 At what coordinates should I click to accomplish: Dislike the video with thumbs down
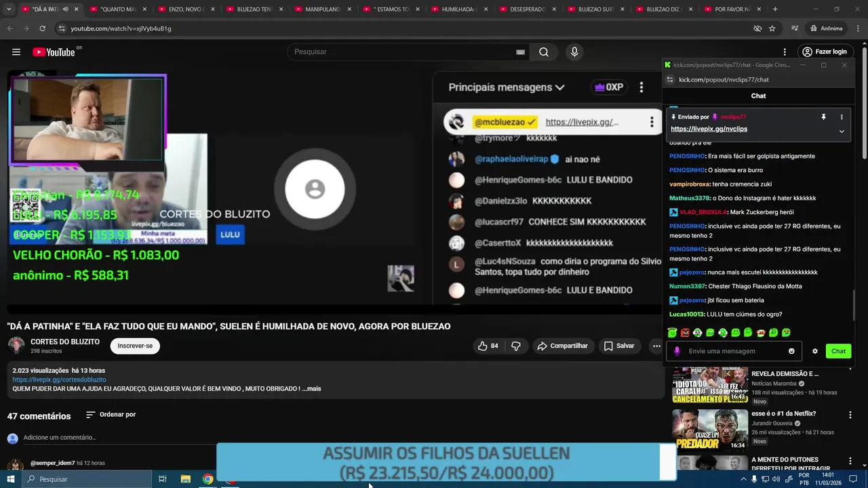(x=516, y=346)
